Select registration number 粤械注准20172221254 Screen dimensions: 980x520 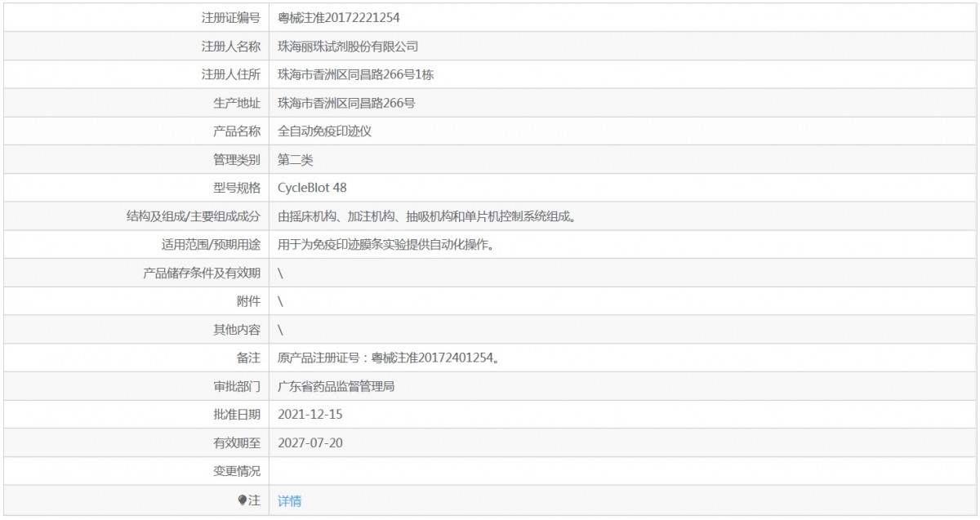pyautogui.click(x=339, y=17)
